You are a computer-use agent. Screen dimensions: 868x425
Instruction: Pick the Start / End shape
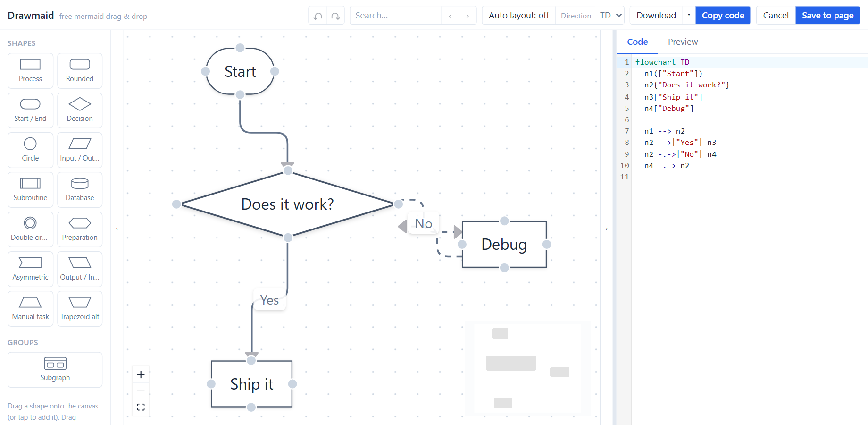tap(30, 110)
